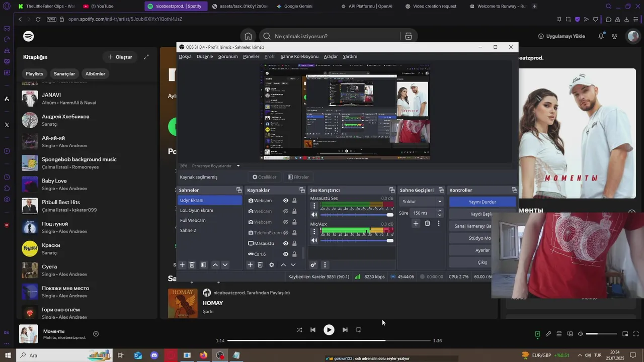Open the Soldur transition dropdown
Image resolution: width=644 pixels, height=362 pixels.
[439, 202]
